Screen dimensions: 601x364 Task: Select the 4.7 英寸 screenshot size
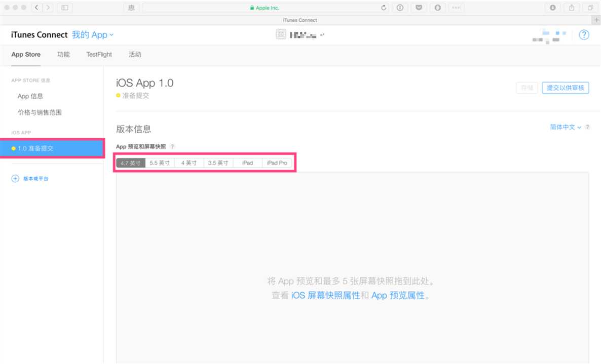click(131, 163)
